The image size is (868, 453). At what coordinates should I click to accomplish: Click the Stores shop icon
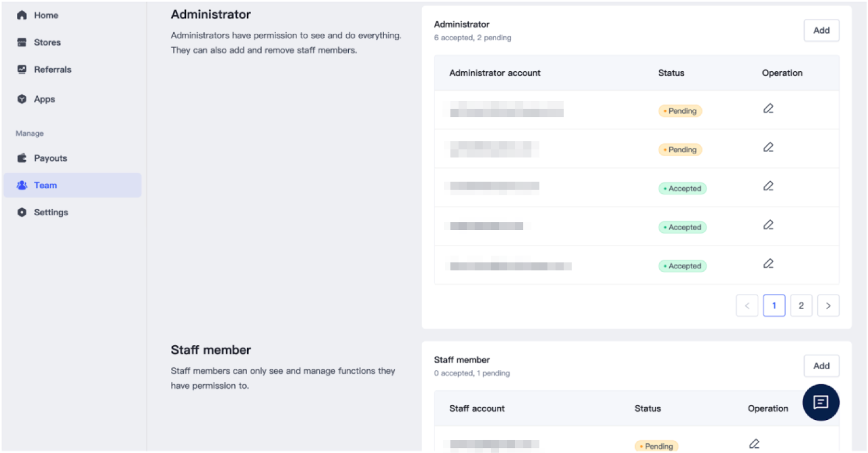click(x=21, y=42)
